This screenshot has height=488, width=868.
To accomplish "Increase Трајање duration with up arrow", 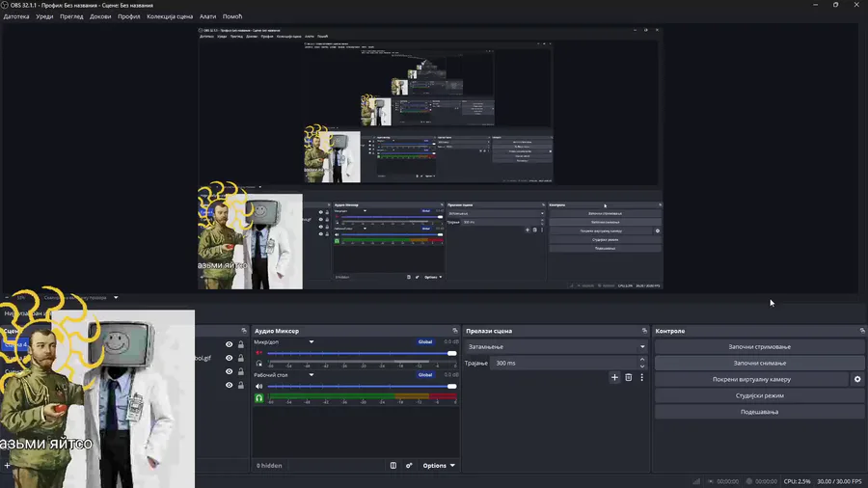I will [x=642, y=360].
